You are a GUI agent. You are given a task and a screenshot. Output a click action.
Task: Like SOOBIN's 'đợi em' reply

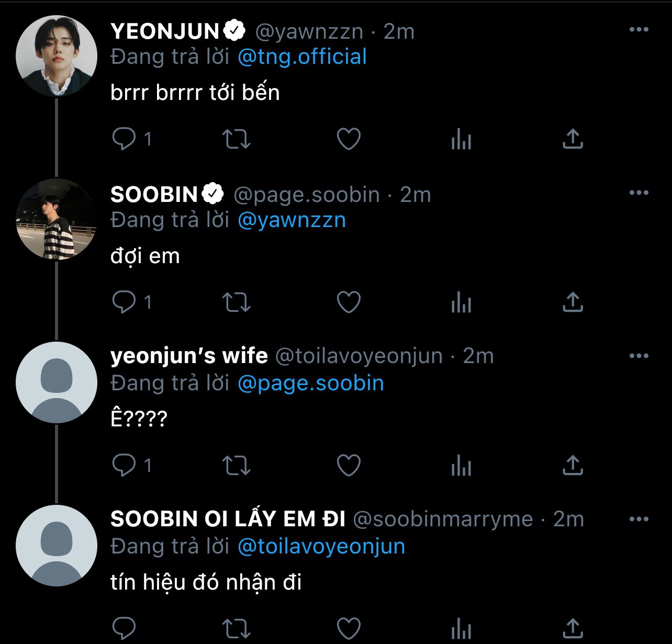[x=349, y=302]
